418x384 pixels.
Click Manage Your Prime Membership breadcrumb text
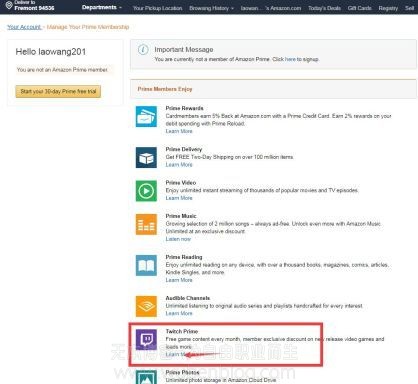coord(88,27)
